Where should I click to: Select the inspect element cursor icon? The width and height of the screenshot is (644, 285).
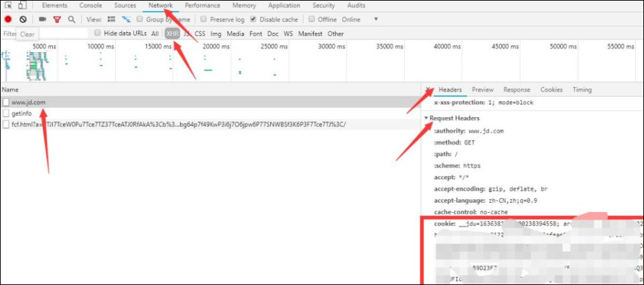(8, 6)
